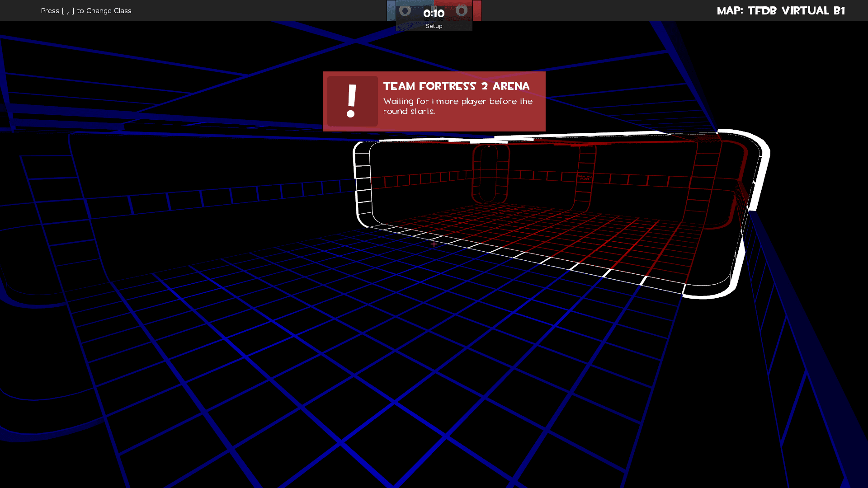Click the Setup label below the timer
The image size is (868, 488).
434,26
